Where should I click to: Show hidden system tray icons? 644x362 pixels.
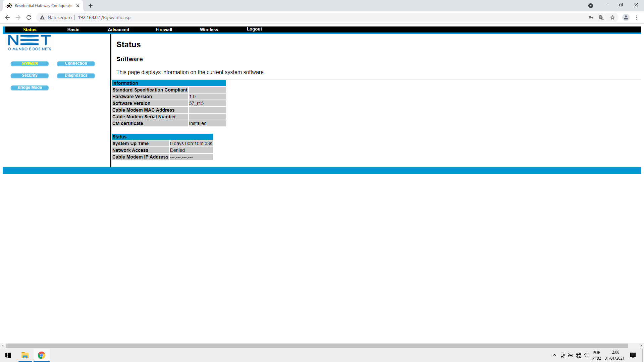coord(554,355)
